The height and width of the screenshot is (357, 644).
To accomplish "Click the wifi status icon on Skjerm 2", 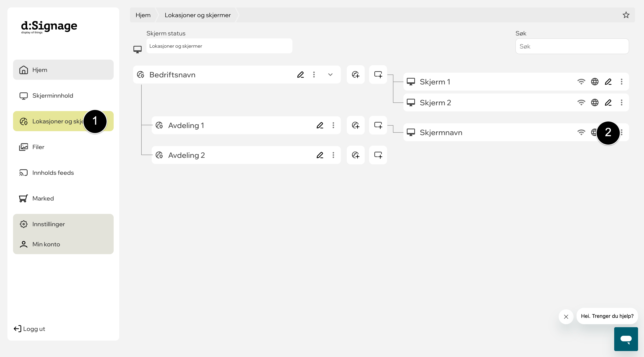I will 581,102.
